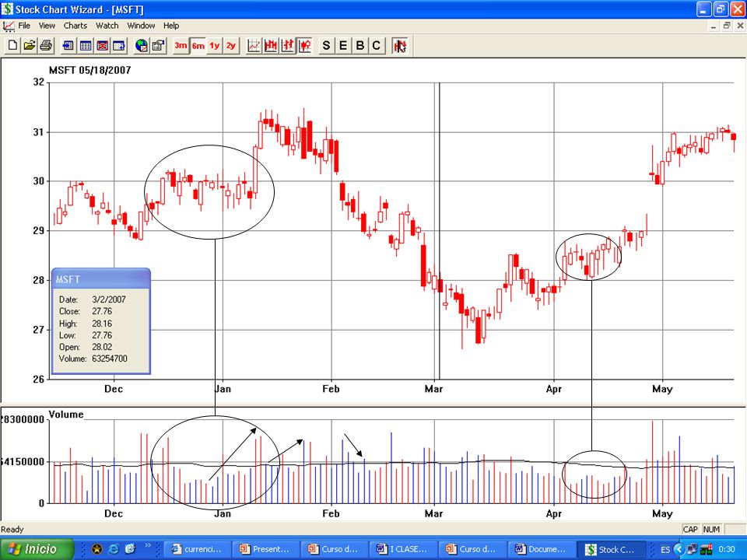Open the properties icon in toolbar
The height and width of the screenshot is (560, 747).
[158, 46]
